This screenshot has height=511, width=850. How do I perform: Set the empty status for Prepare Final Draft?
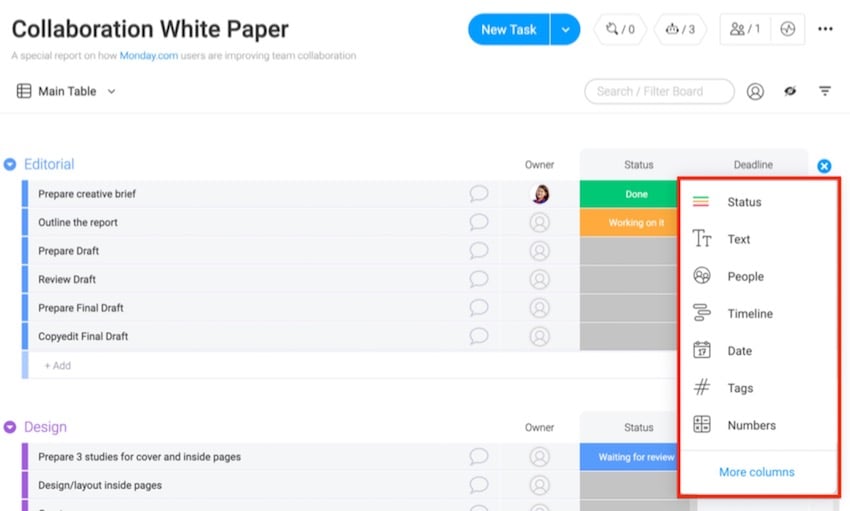(629, 308)
